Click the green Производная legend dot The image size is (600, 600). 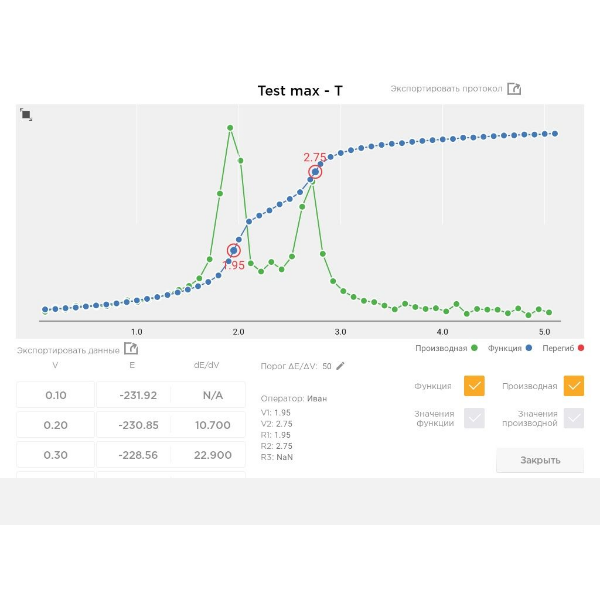point(476,348)
